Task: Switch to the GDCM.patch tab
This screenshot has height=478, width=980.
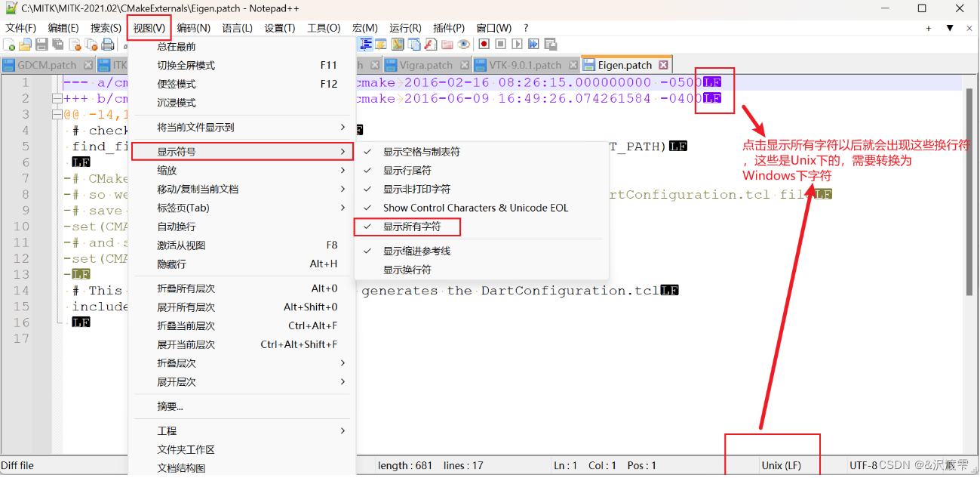Action: pos(45,65)
